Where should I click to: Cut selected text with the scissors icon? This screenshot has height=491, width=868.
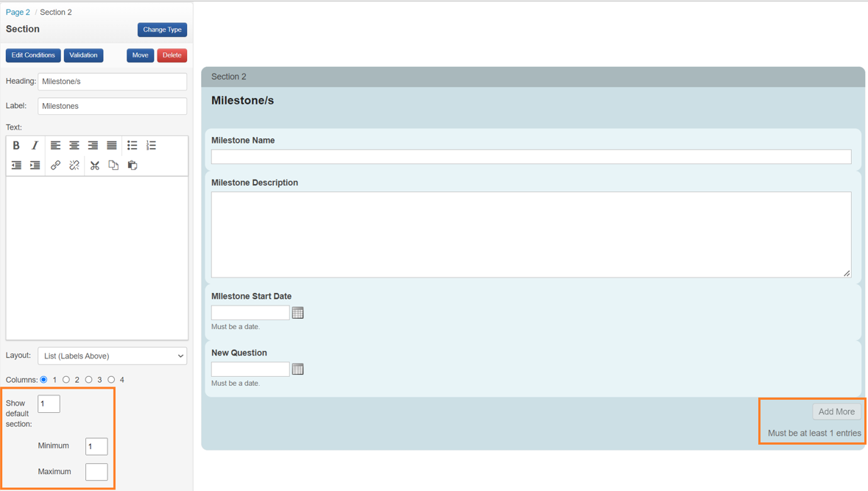point(94,166)
